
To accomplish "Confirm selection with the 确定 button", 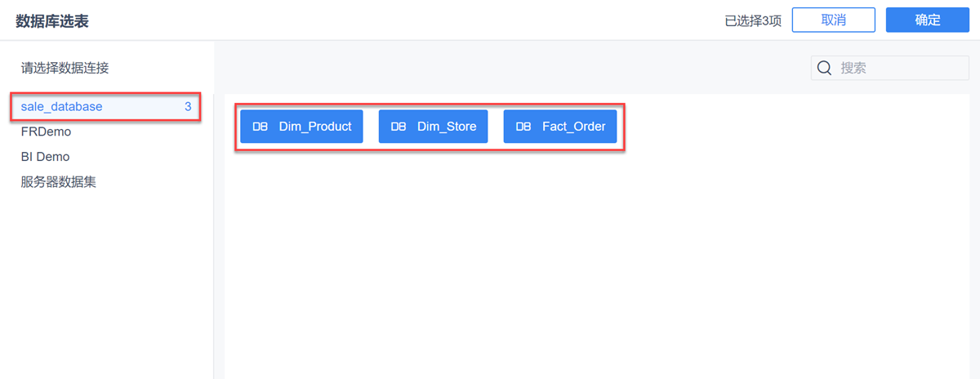I will [927, 20].
